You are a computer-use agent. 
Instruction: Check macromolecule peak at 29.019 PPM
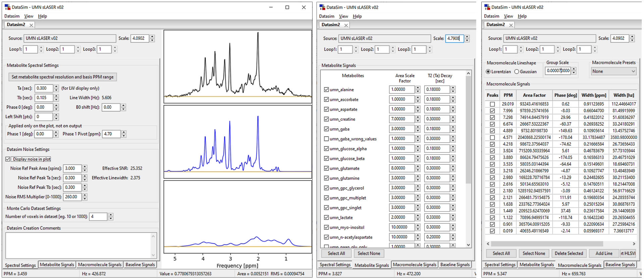click(492, 104)
